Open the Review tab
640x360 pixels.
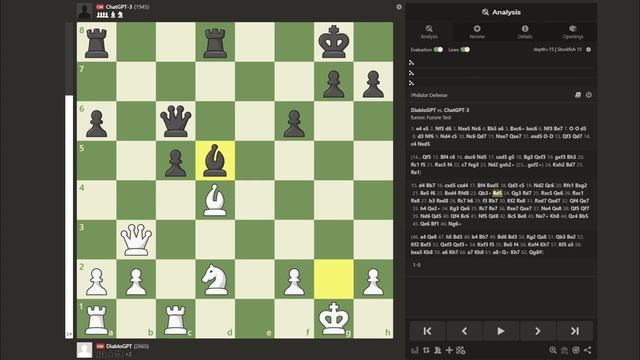tap(477, 32)
